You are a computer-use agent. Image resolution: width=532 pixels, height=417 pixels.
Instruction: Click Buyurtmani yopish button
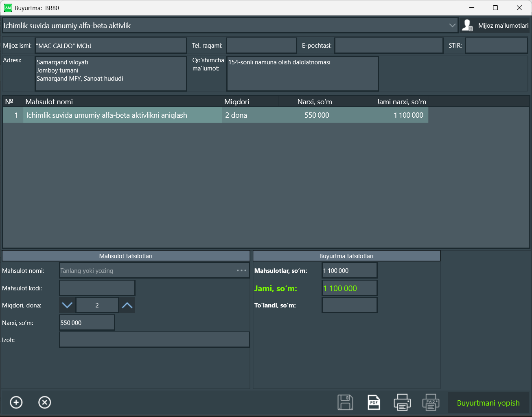click(x=488, y=403)
